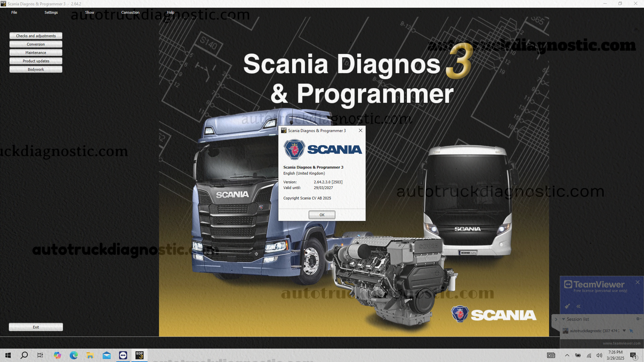
Task: Open the Help menu
Action: (x=170, y=12)
